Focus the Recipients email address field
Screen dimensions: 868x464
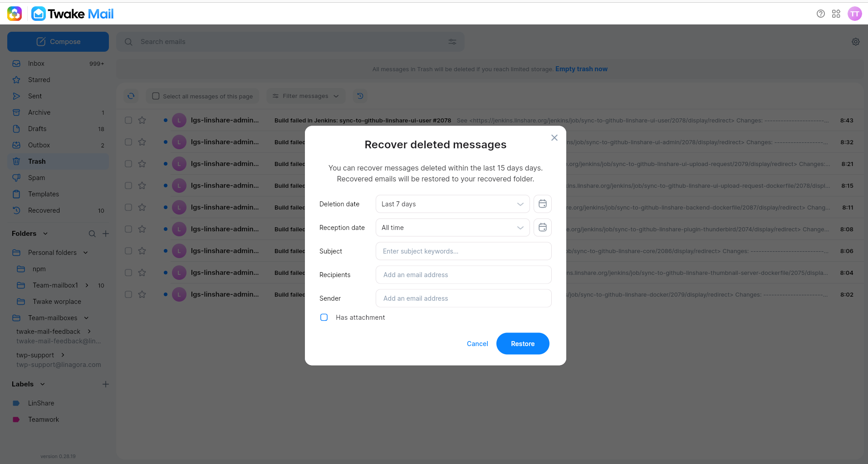coord(464,275)
